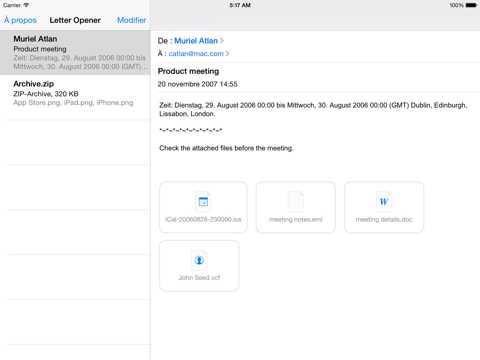Image resolution: width=480 pixels, height=360 pixels.
Task: Open sender link Muriel Atlan
Action: [196, 41]
